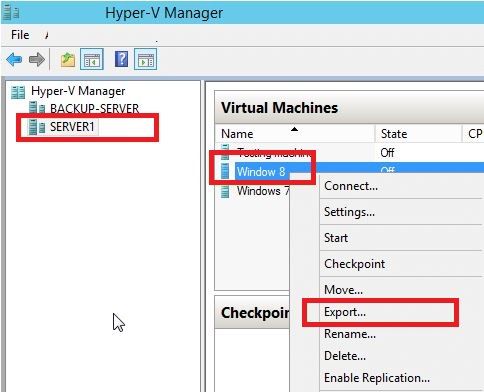Choose Move... from the context menu
The image size is (484, 392).
click(x=401, y=289)
